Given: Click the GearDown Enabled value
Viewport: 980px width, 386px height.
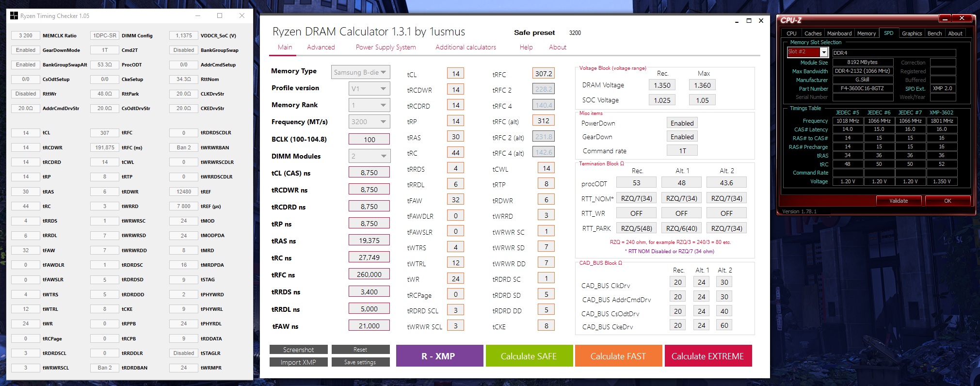Looking at the screenshot, I should pos(682,137).
